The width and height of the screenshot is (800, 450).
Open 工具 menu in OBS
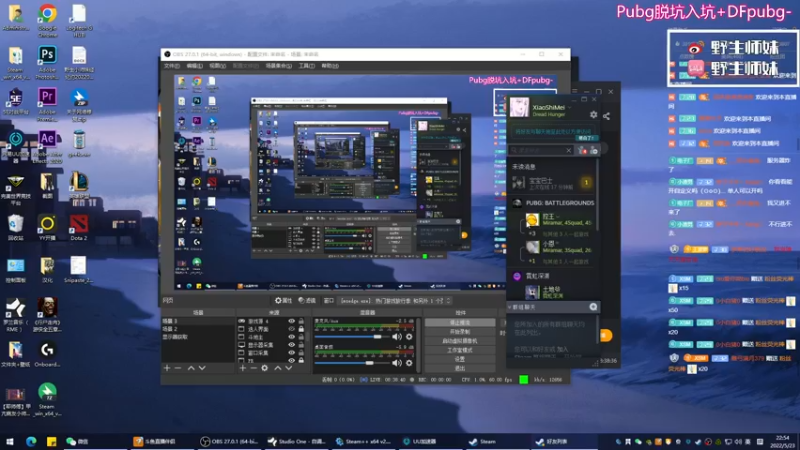[307, 66]
